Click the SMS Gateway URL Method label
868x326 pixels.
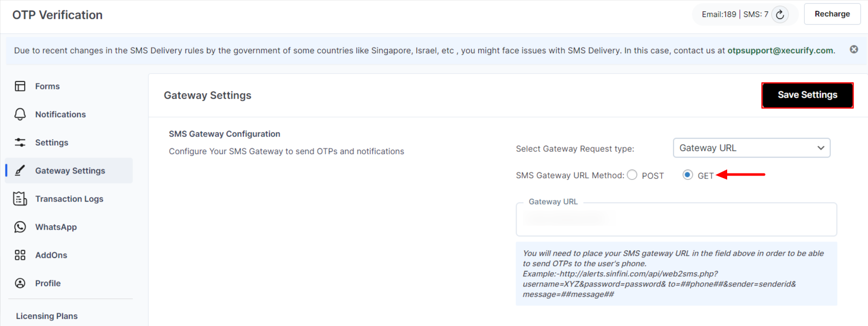(570, 176)
